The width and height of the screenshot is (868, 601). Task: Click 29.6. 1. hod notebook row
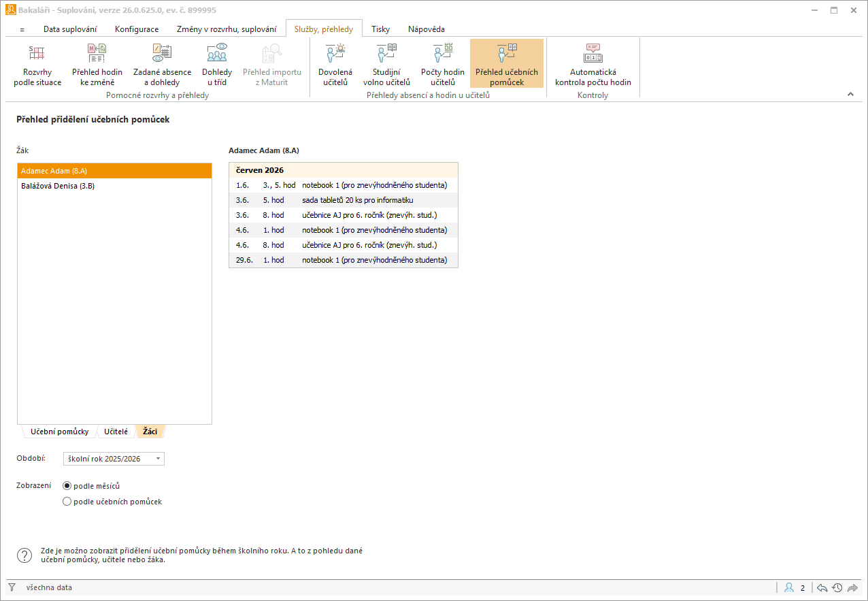coord(344,260)
